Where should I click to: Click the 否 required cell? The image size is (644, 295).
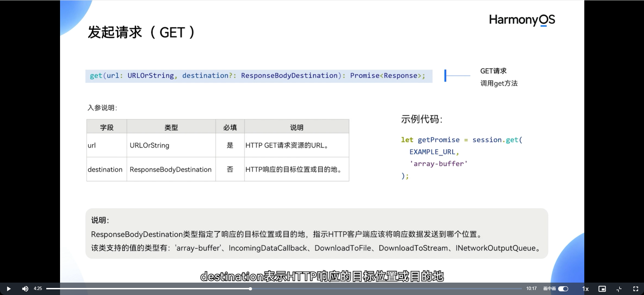230,169
